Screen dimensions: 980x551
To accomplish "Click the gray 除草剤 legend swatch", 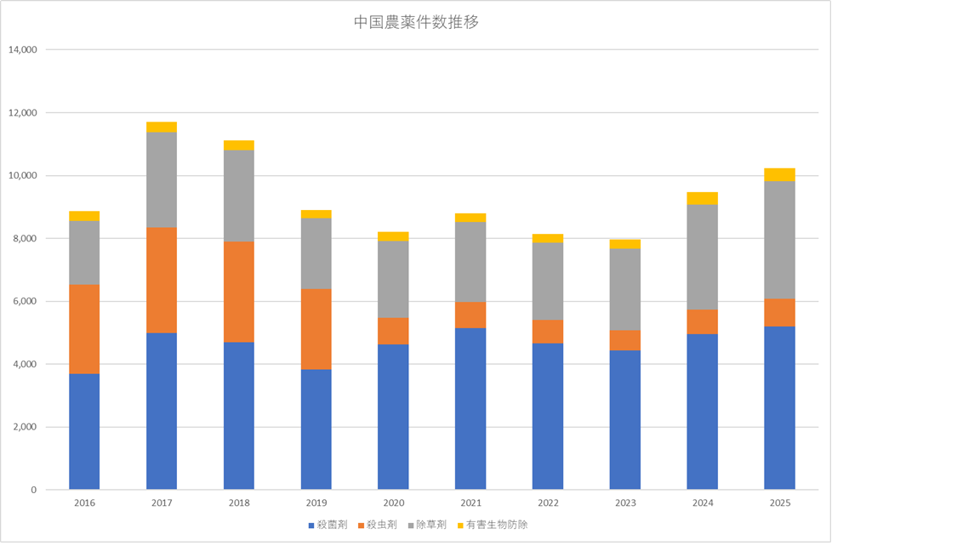I will pos(410,525).
